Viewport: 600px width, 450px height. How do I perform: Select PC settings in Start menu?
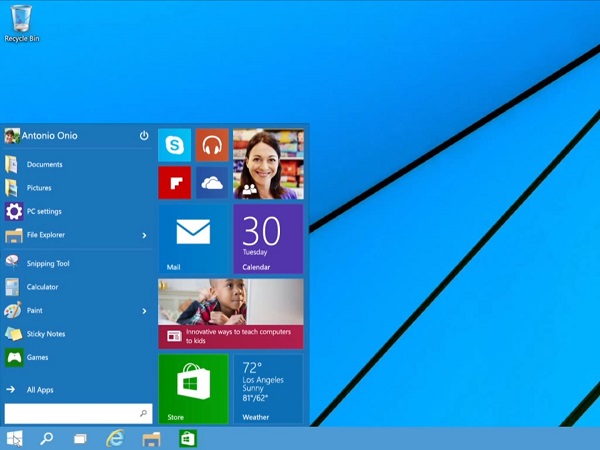[44, 212]
